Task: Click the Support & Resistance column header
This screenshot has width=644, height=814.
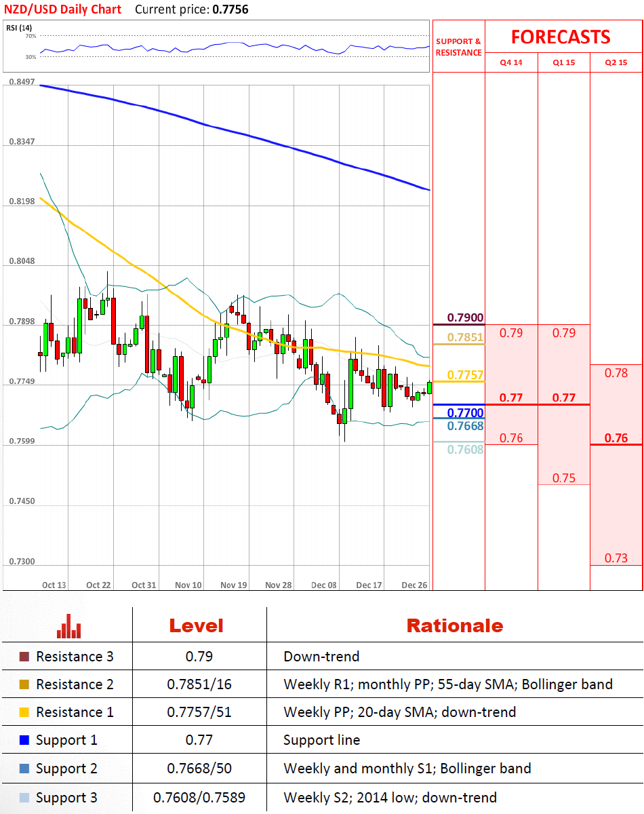Action: point(458,47)
